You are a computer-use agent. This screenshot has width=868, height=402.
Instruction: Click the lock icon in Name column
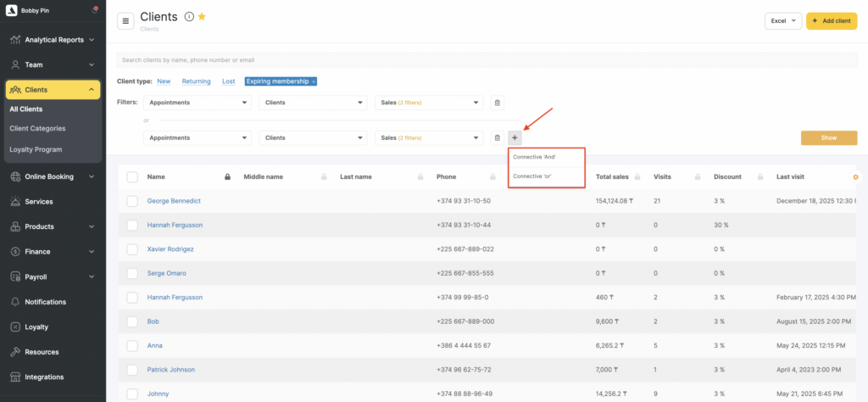226,177
